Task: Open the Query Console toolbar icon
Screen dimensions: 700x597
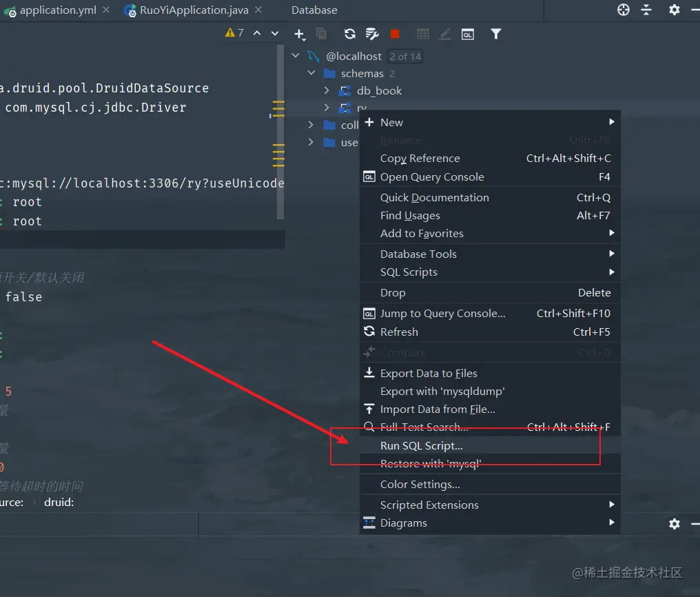Action: point(467,34)
